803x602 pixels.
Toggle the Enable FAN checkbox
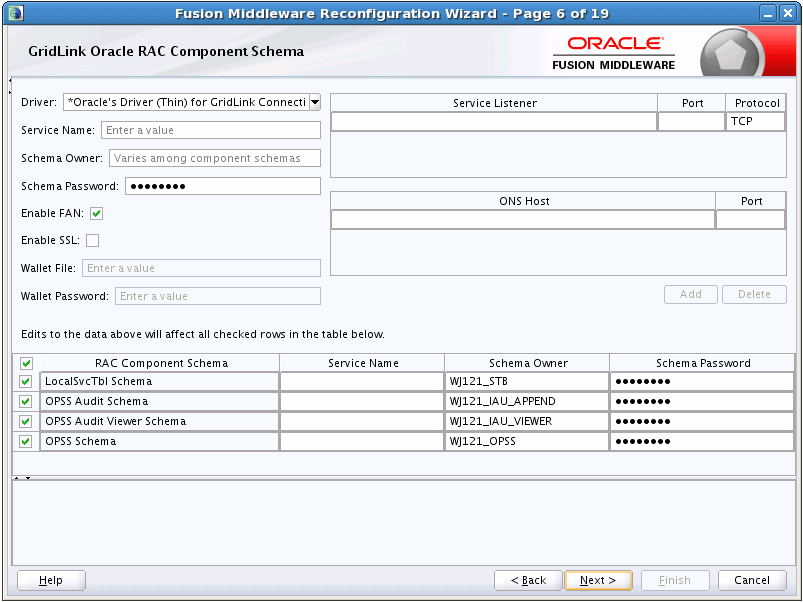[x=97, y=213]
